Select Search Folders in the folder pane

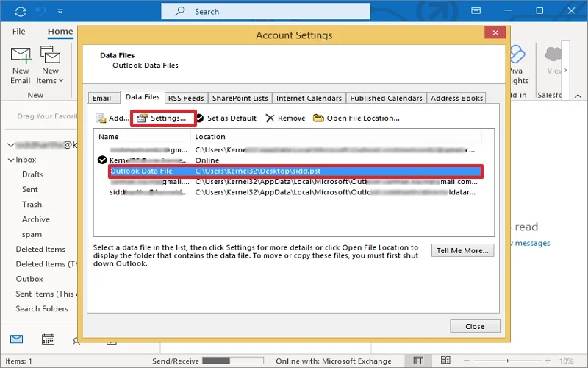click(42, 308)
